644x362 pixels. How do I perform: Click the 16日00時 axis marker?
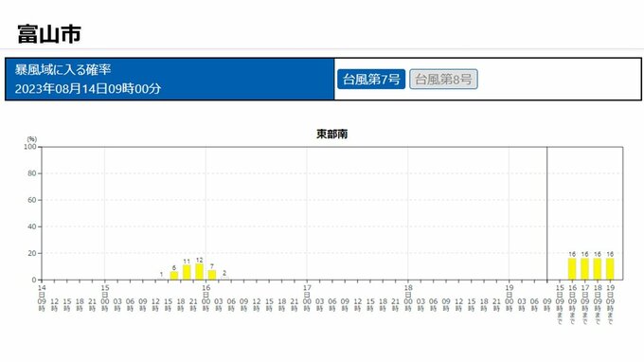click(206, 298)
